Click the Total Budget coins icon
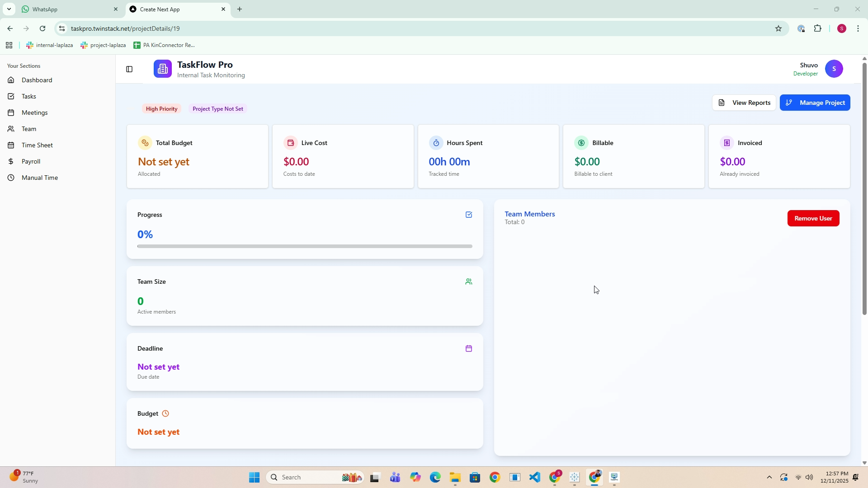The height and width of the screenshot is (488, 868). coord(145,143)
